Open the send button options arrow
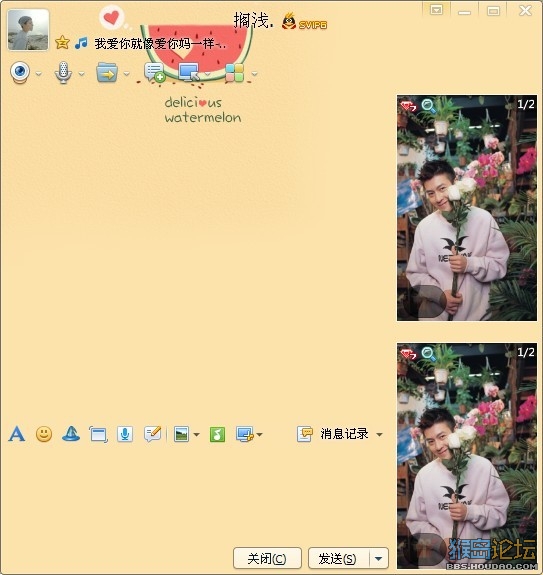The image size is (543, 575). coord(379,558)
